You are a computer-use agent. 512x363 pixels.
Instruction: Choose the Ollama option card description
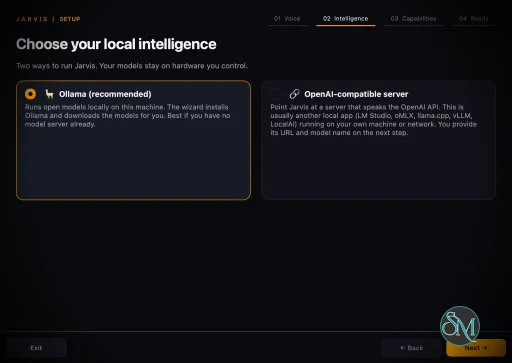128,116
